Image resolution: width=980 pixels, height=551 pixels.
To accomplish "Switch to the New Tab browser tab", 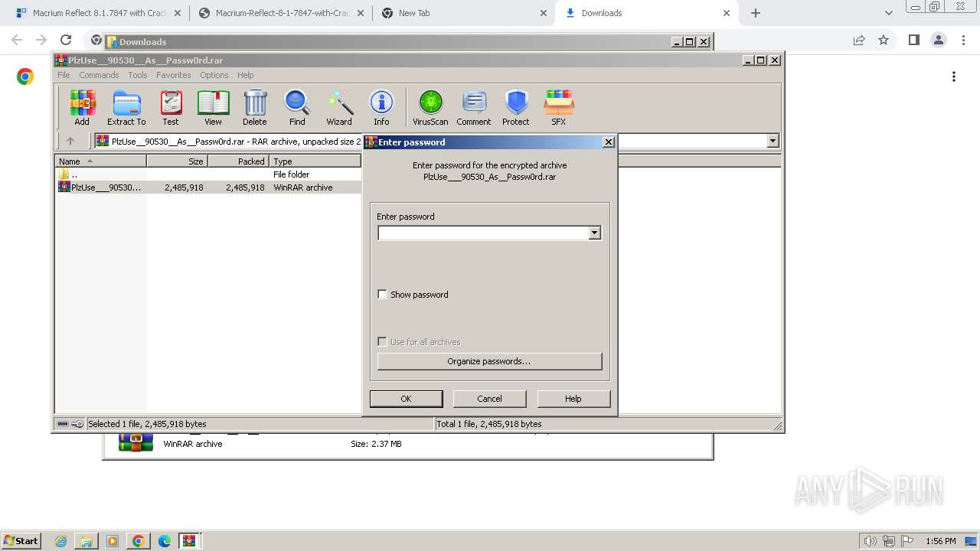I will tap(463, 13).
